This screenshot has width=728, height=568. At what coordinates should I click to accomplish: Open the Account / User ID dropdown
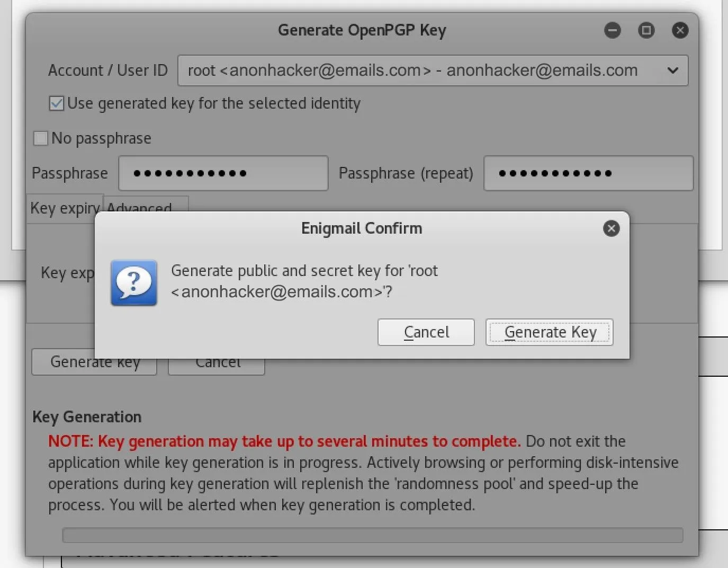(x=433, y=70)
